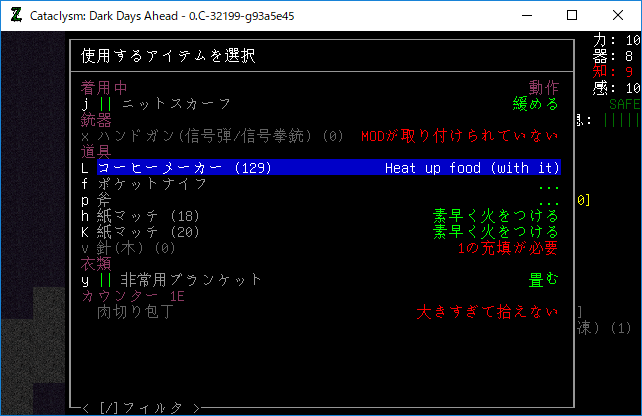Select the ニットスカーフ worn item
The image size is (642, 416).
[176, 104]
